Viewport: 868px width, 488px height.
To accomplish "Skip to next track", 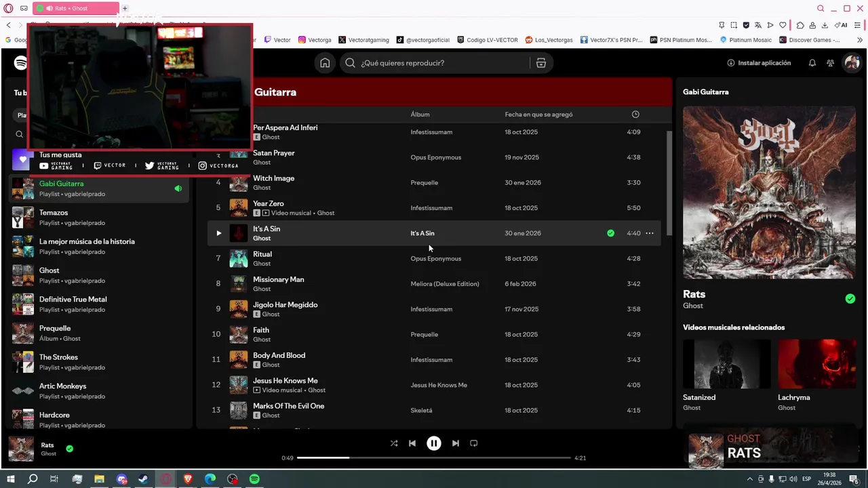I will point(456,443).
